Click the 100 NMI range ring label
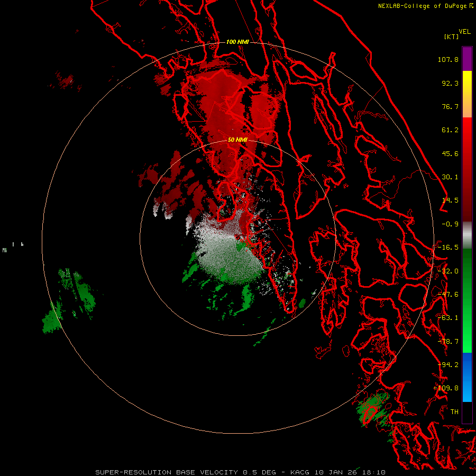476x476 pixels. pyautogui.click(x=237, y=42)
